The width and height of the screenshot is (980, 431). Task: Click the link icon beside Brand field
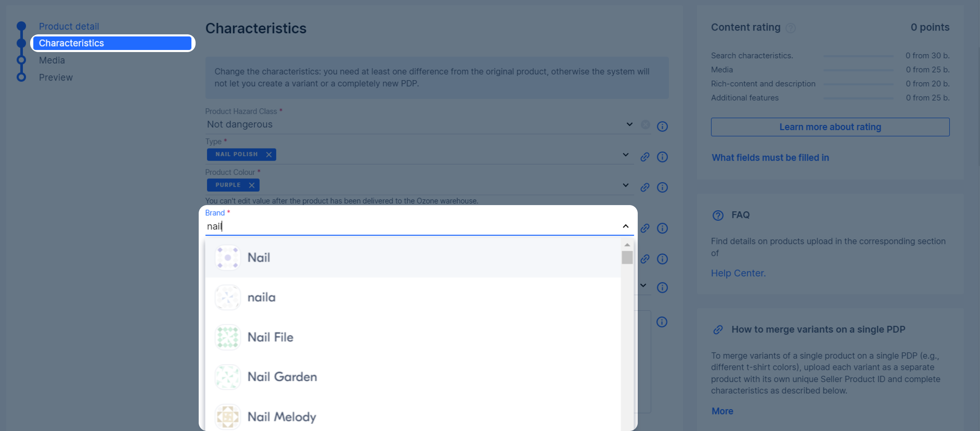(645, 228)
